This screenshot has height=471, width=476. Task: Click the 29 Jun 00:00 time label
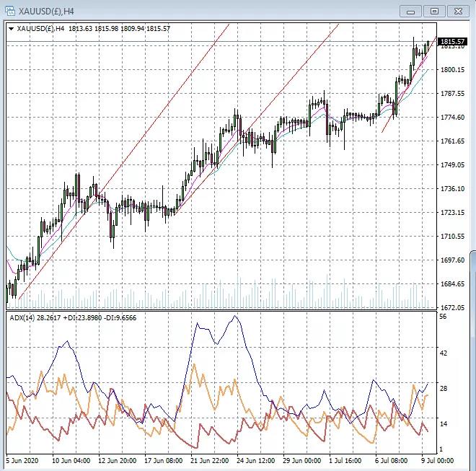click(301, 461)
